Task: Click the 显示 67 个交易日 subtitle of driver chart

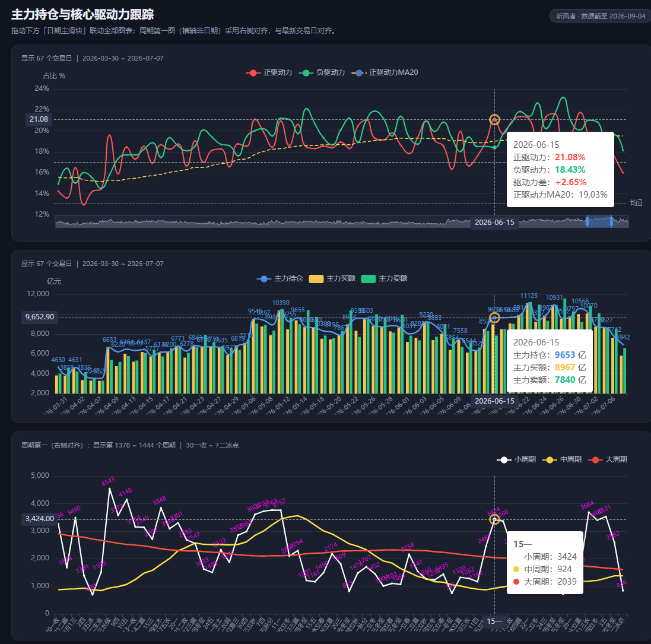Action: [x=92, y=59]
